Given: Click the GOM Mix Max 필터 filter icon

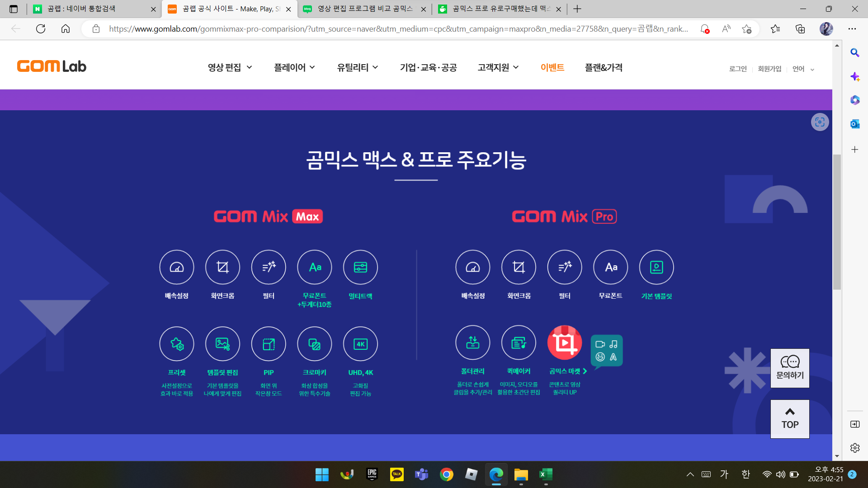Looking at the screenshot, I should coord(269,267).
